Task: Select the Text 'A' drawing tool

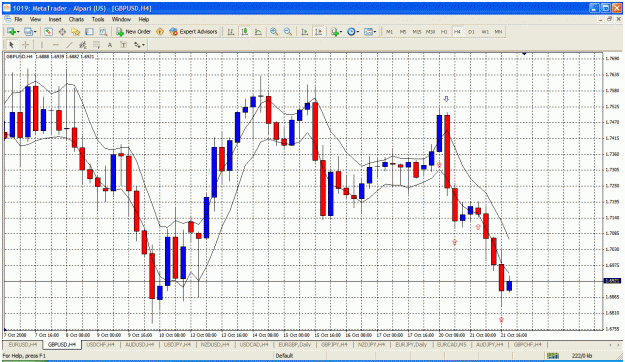Action: [x=110, y=45]
